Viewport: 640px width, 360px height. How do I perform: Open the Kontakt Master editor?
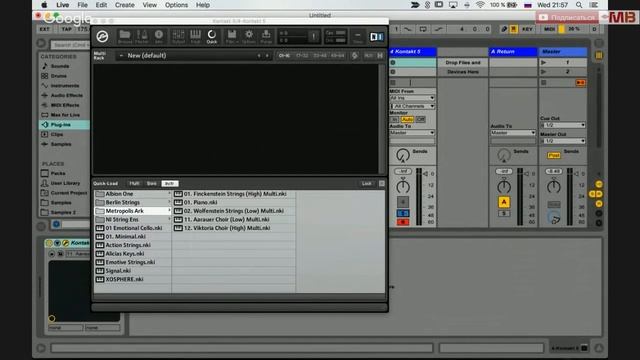coord(142,36)
